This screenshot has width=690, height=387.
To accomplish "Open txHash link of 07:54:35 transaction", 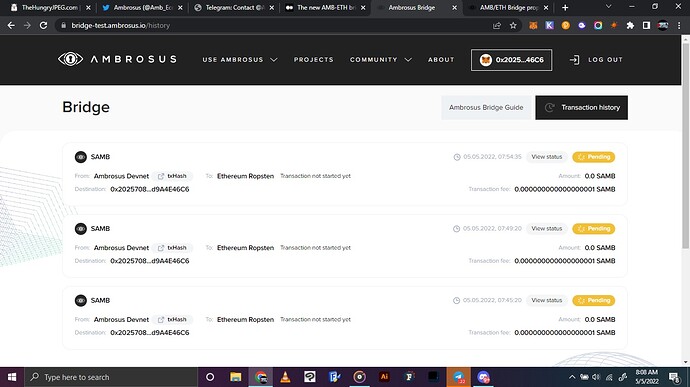I will 172,176.
